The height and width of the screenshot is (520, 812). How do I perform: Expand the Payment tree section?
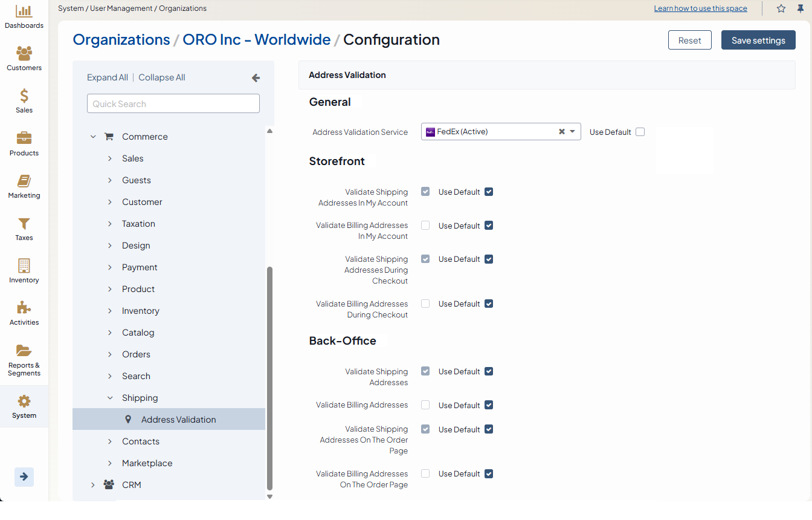(x=110, y=267)
